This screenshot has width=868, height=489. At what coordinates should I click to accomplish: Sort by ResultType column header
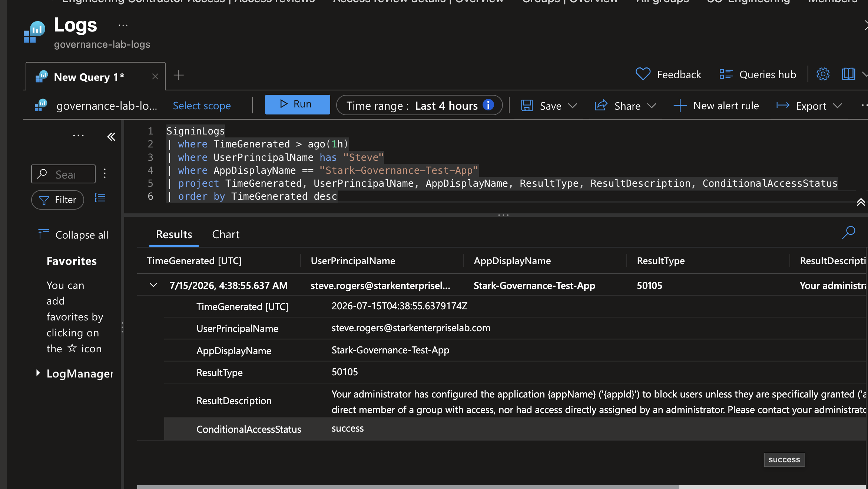660,261
